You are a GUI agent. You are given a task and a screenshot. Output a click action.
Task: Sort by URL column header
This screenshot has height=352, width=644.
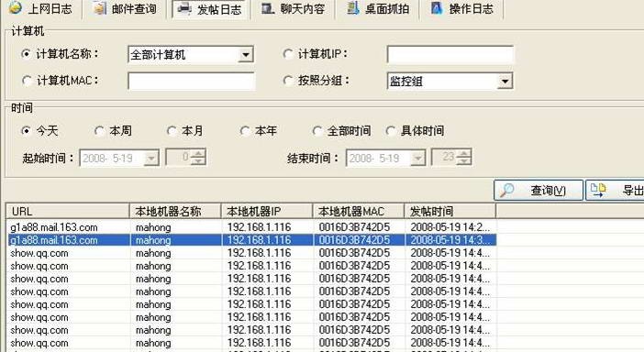click(68, 211)
